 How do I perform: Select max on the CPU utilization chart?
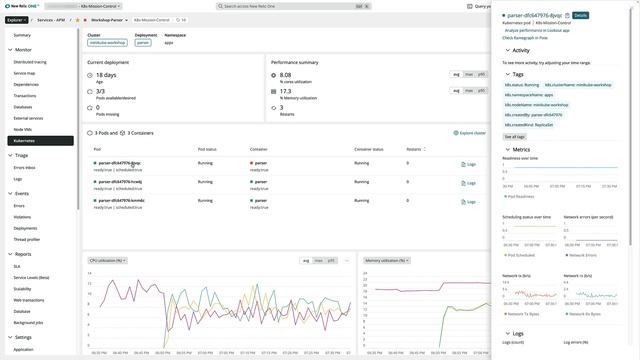click(319, 260)
